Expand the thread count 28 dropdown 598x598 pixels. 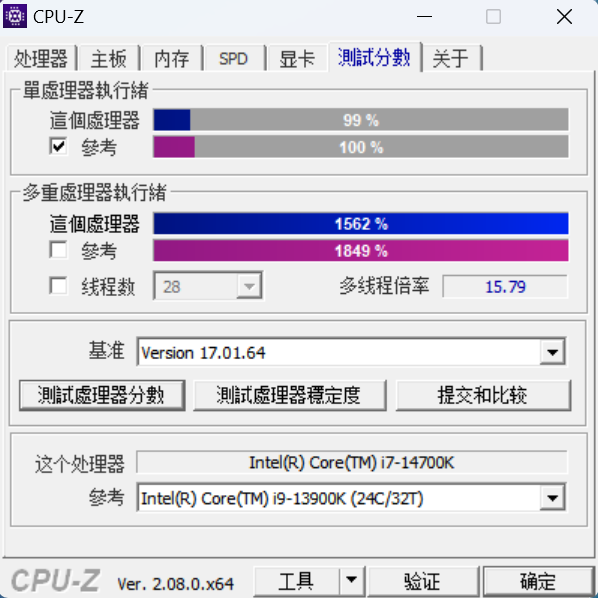(x=249, y=286)
